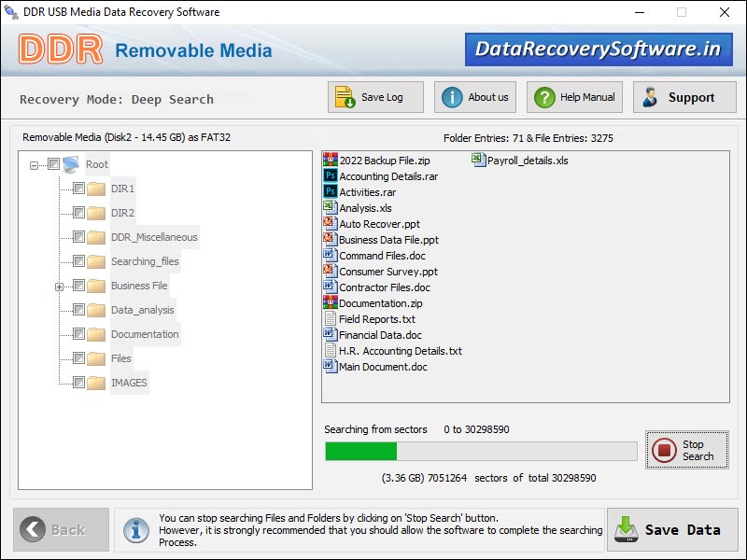This screenshot has width=747, height=560.
Task: Enable the checkbox for DIR1 folder
Action: point(78,188)
